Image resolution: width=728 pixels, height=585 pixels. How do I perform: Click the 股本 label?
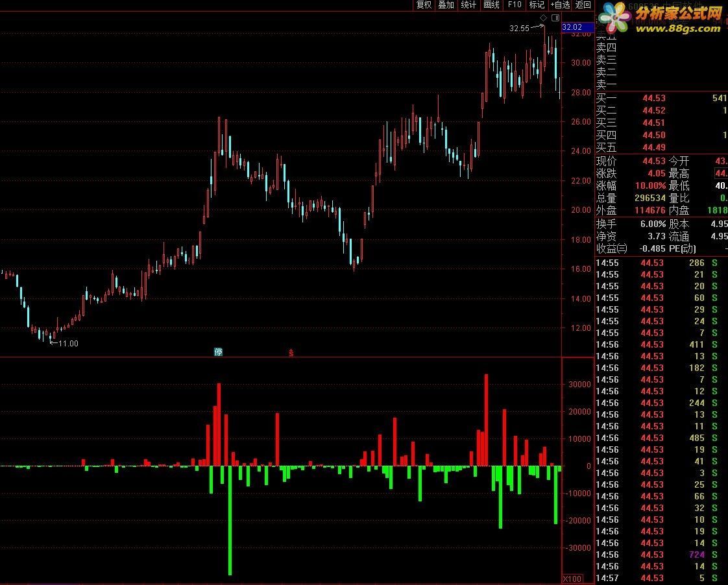point(679,224)
